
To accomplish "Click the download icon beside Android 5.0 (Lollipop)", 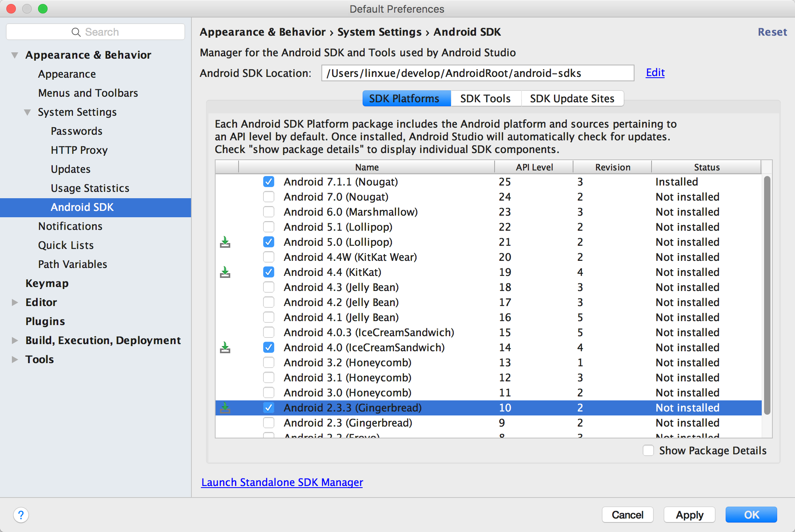I will [225, 242].
